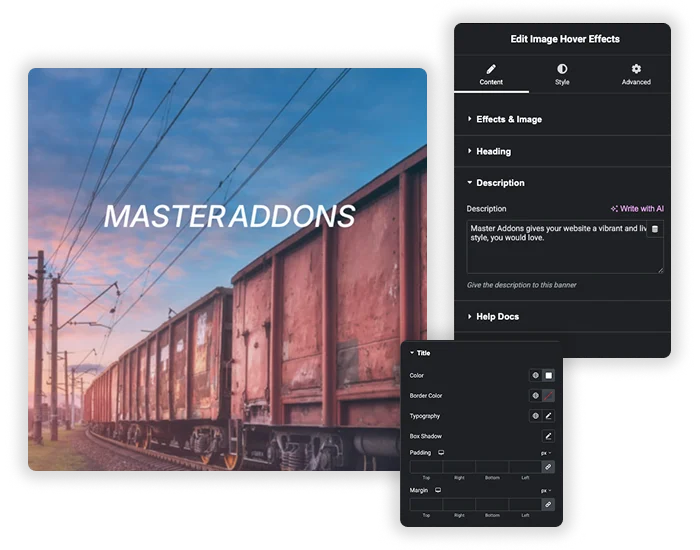Open global color picker for Border Color
Viewport: 700px width, 550px height.
[x=535, y=396]
